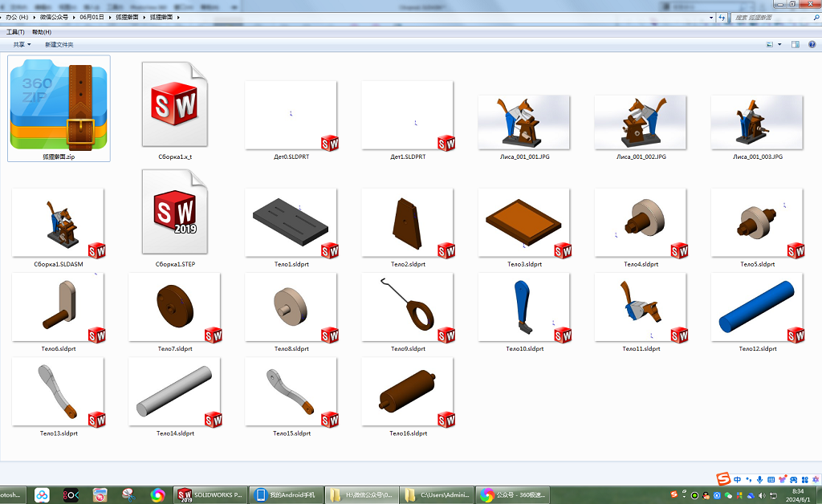
Task: Click the QQ penguin icon in the system tray
Action: click(x=706, y=495)
